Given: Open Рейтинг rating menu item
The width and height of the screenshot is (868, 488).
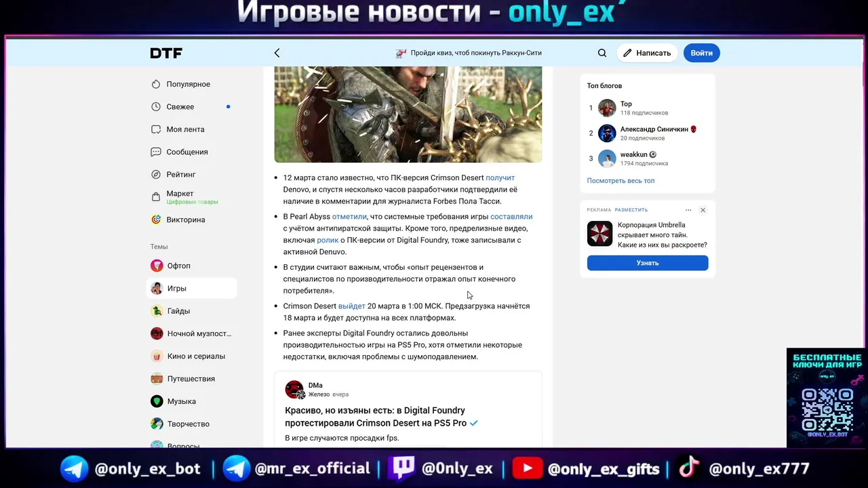Looking at the screenshot, I should (192, 174).
